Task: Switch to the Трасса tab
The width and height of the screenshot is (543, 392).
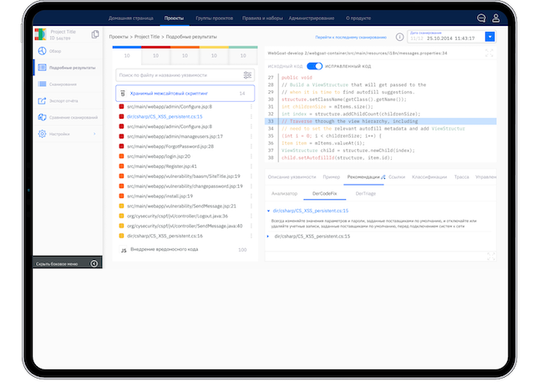Action: point(462,176)
